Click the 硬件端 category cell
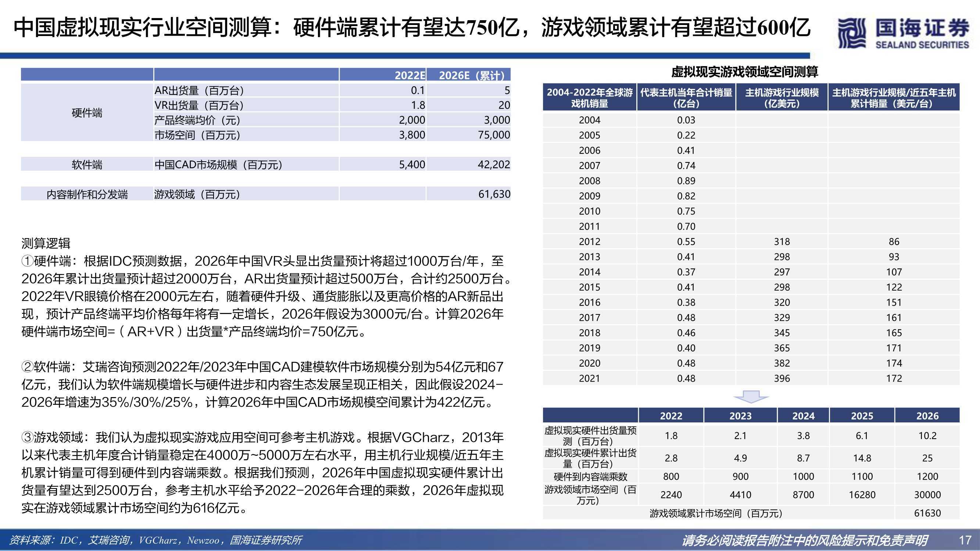980x551 pixels. tap(87, 112)
